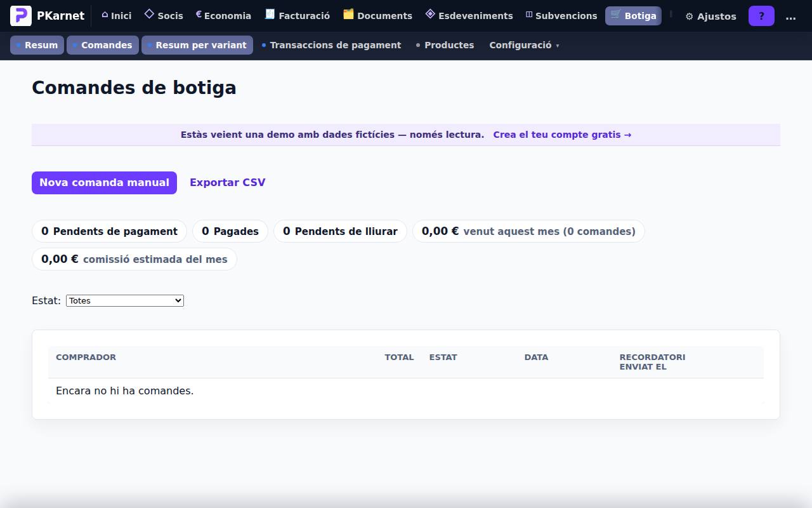The image size is (812, 508).
Task: Click the Pendents de lliurar chip
Action: 340,231
